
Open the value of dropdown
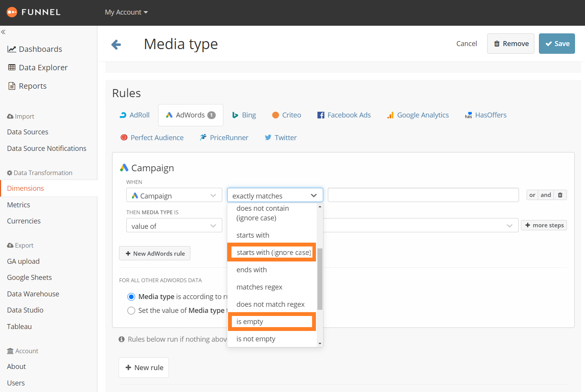(x=174, y=225)
